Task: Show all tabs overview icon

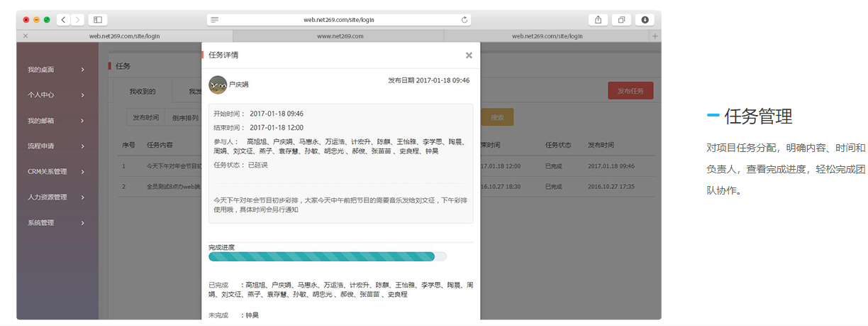Action: tap(621, 20)
